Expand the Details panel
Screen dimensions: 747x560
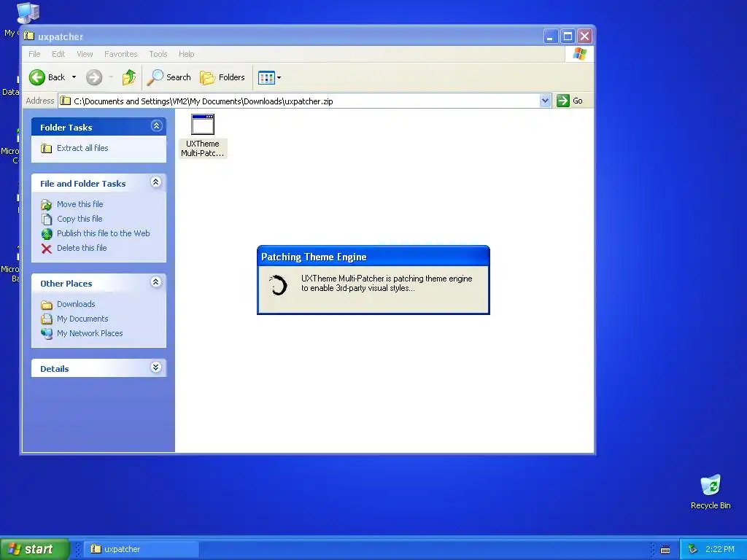(156, 367)
